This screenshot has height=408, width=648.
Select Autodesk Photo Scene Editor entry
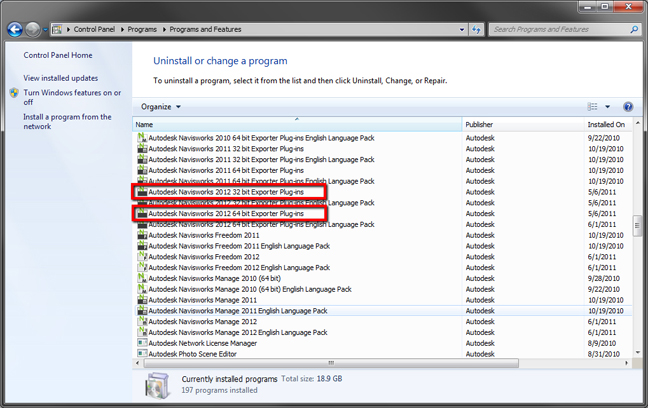click(193, 353)
